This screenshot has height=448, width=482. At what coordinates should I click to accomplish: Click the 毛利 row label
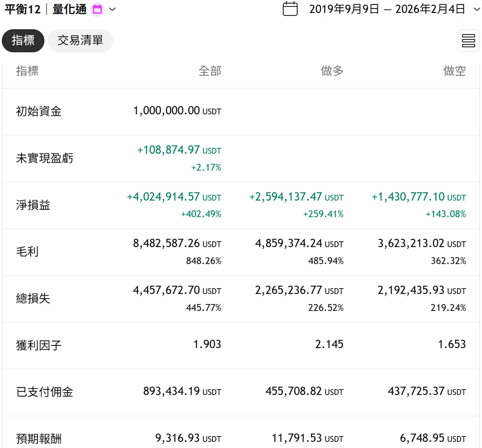click(27, 252)
